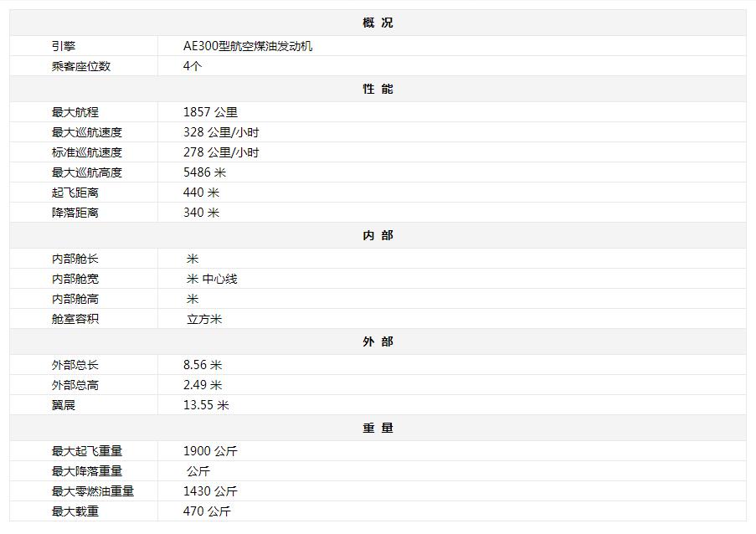Select the 8.56 米 overall length value
756x534 pixels.
point(203,365)
